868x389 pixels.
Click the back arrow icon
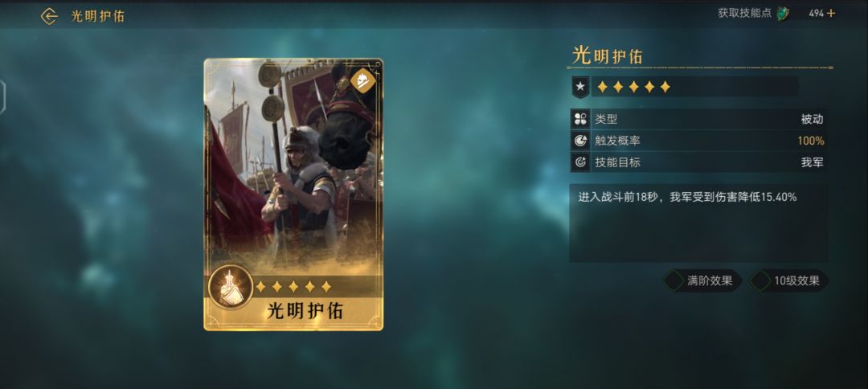click(49, 16)
